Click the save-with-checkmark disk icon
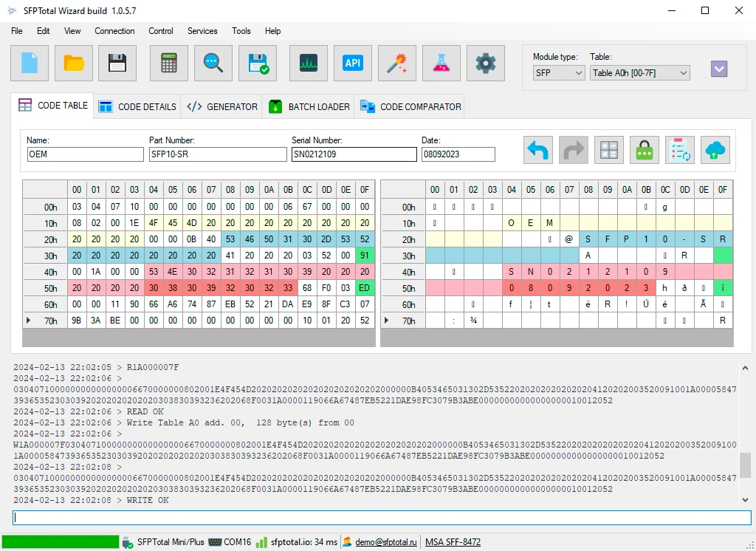The width and height of the screenshot is (756, 551). [x=258, y=64]
